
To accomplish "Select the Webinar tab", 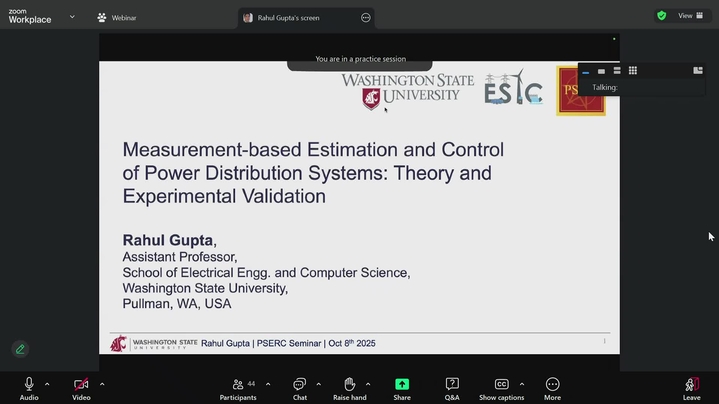I will click(x=117, y=18).
